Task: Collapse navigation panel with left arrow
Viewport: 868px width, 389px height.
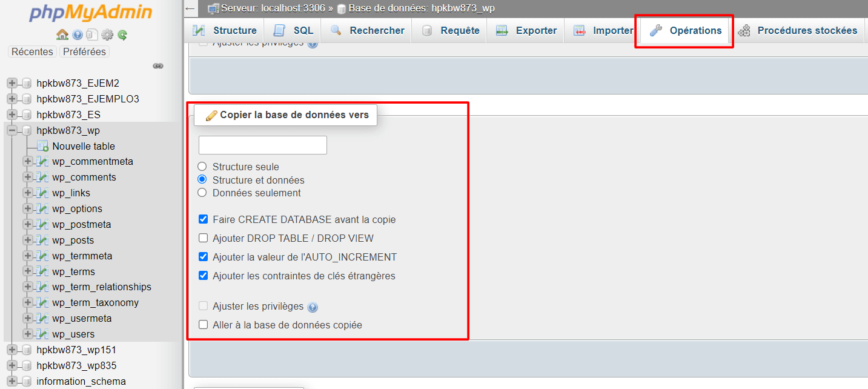Action: coord(190,8)
